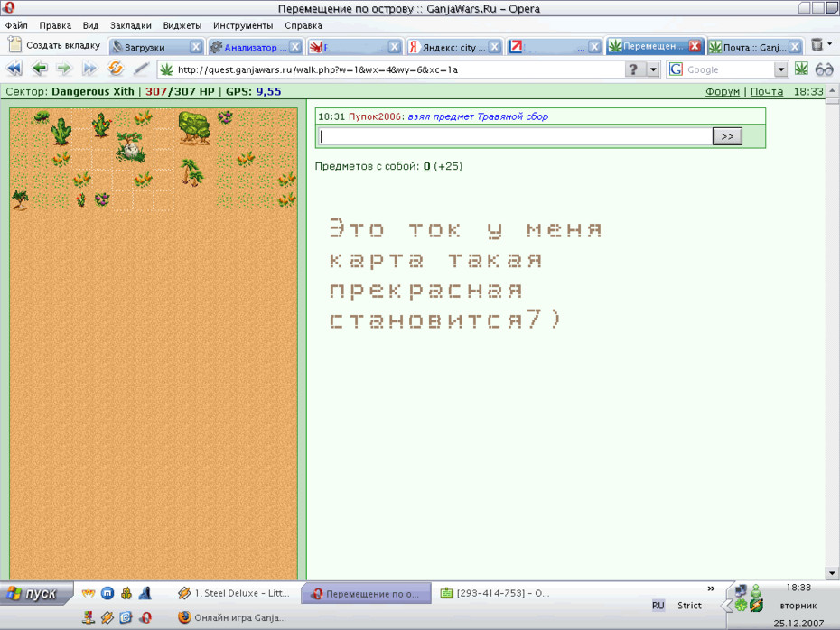Viewport: 840px width, 630px height.
Task: Open the address bar history dropdown
Action: coord(653,69)
